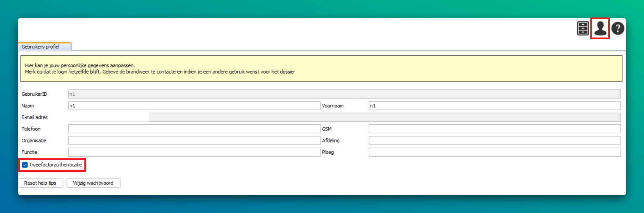Select the Functie text field
644x213 pixels.
tap(194, 152)
